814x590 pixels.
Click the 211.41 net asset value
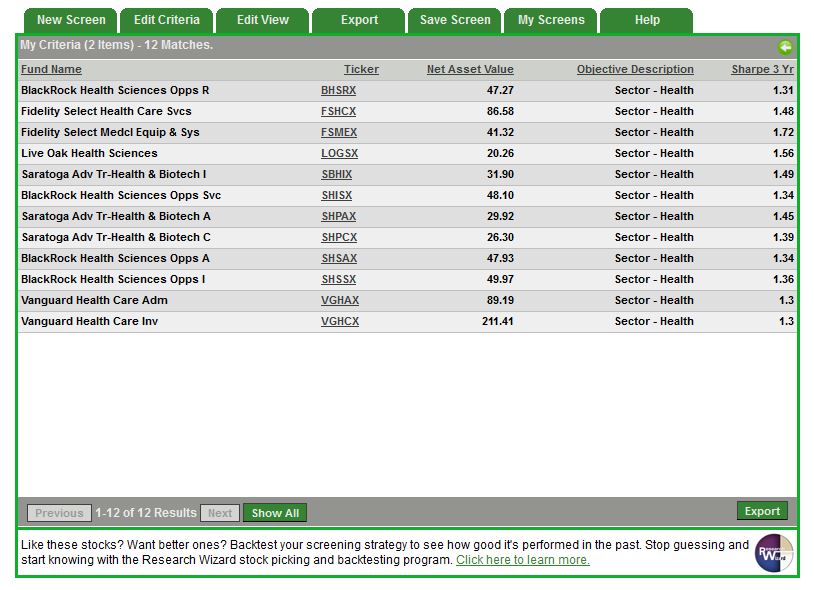(x=498, y=322)
